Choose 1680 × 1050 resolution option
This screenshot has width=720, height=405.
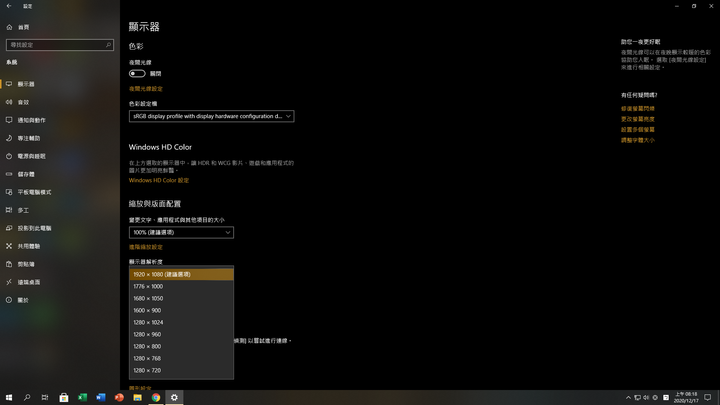click(181, 298)
